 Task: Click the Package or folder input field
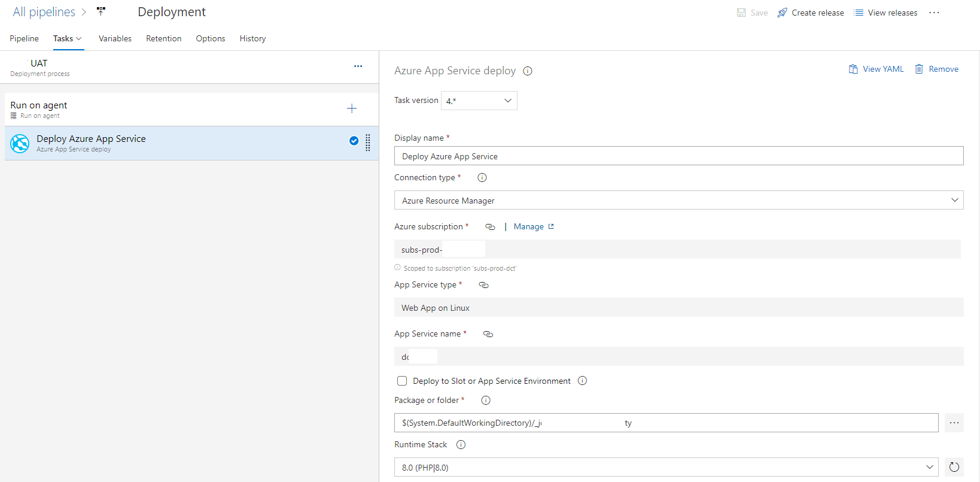pos(666,423)
